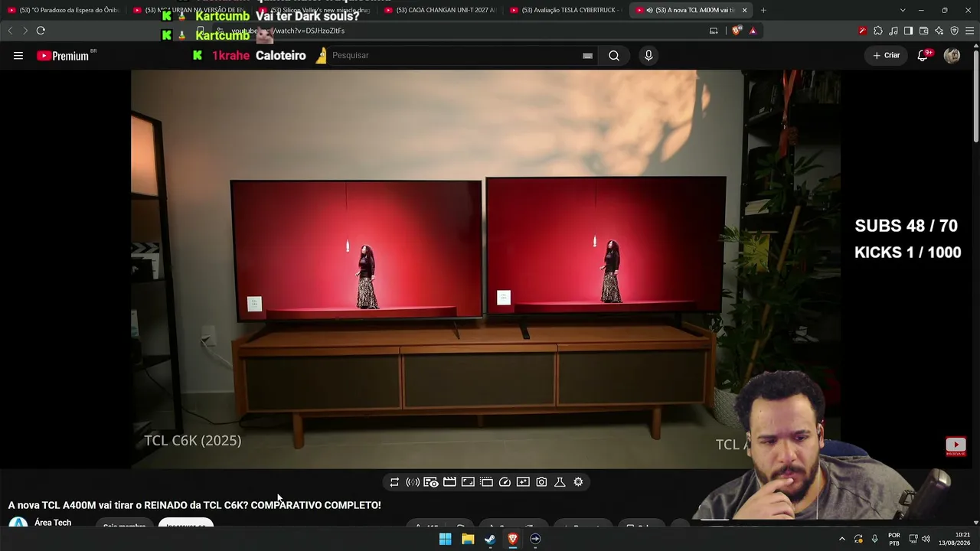Screen dimensions: 980x551
Task: Open the YouTube guide hamburger menu
Action: 18,55
